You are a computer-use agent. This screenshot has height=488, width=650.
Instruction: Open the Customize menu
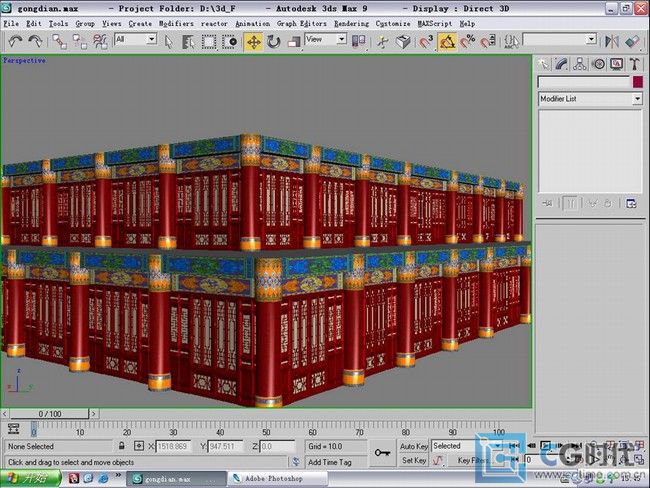[x=393, y=24]
